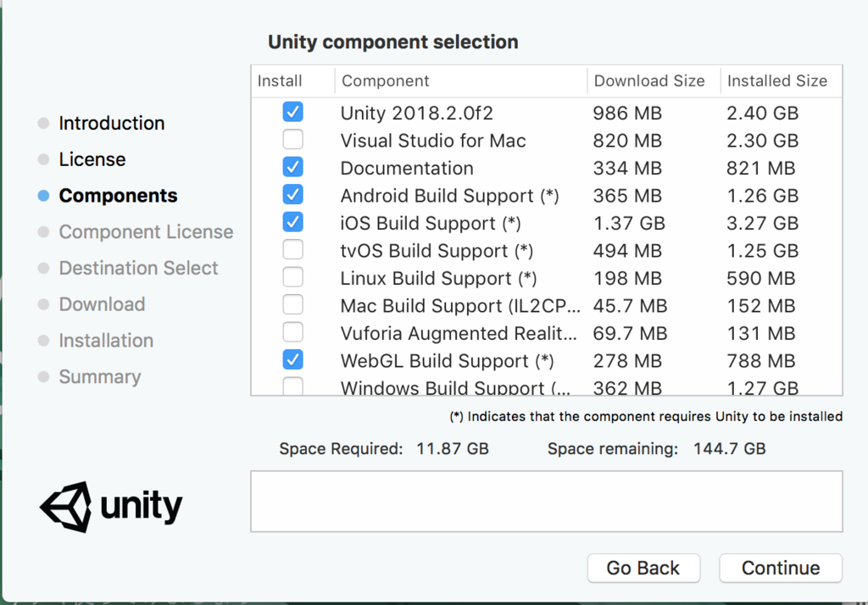Select the Component License step
This screenshot has width=868, height=605.
tap(146, 232)
